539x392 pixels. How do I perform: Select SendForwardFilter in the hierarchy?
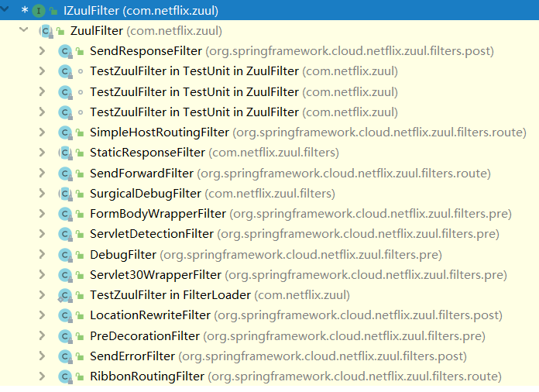[142, 174]
